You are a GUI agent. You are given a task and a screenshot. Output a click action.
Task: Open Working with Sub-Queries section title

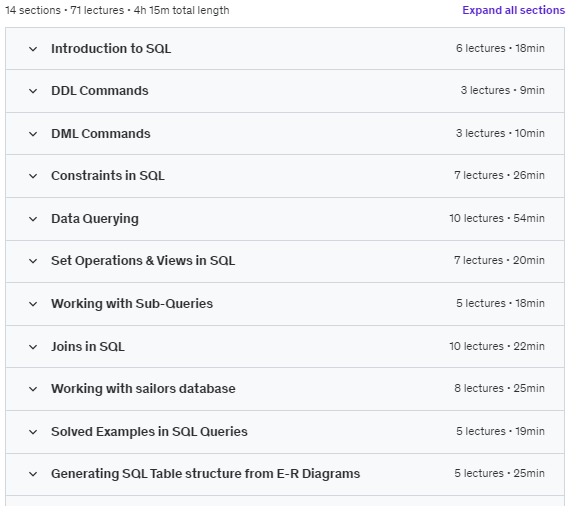coord(132,304)
